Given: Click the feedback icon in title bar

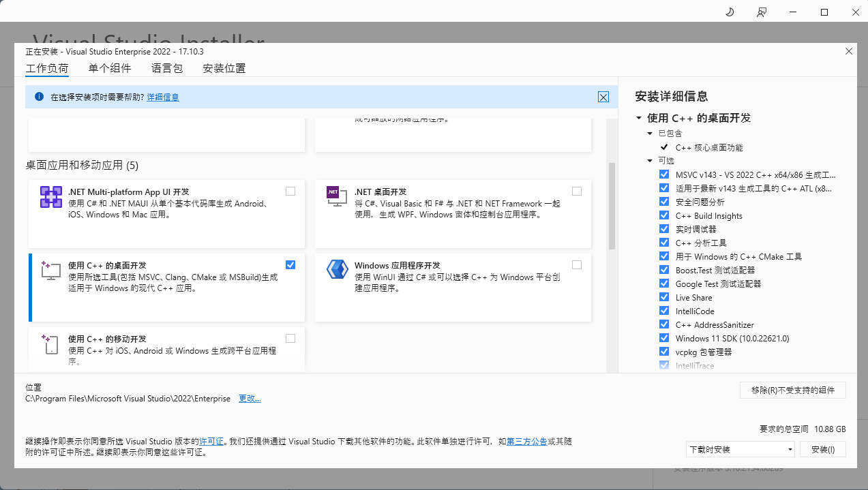Looking at the screenshot, I should pyautogui.click(x=762, y=12).
